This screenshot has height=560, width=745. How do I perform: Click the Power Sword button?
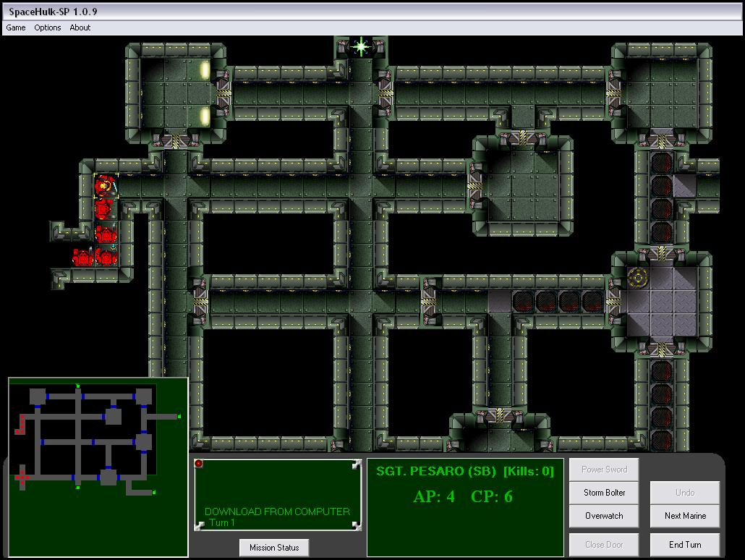click(x=604, y=470)
